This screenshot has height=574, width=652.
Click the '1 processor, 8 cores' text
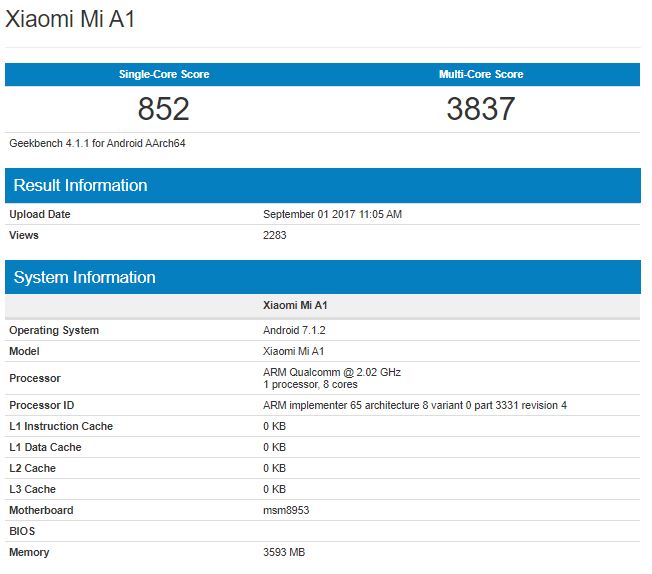pos(310,384)
